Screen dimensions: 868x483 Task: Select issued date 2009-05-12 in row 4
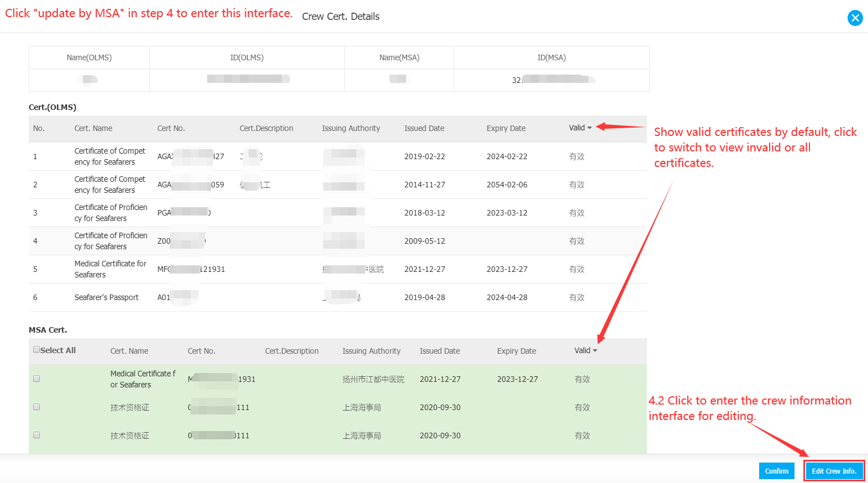click(x=424, y=241)
